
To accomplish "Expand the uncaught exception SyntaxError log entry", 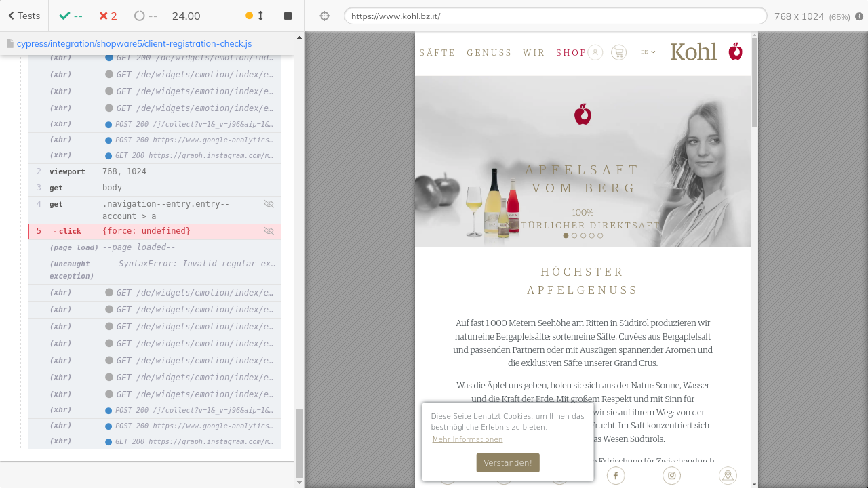I will coord(163,270).
